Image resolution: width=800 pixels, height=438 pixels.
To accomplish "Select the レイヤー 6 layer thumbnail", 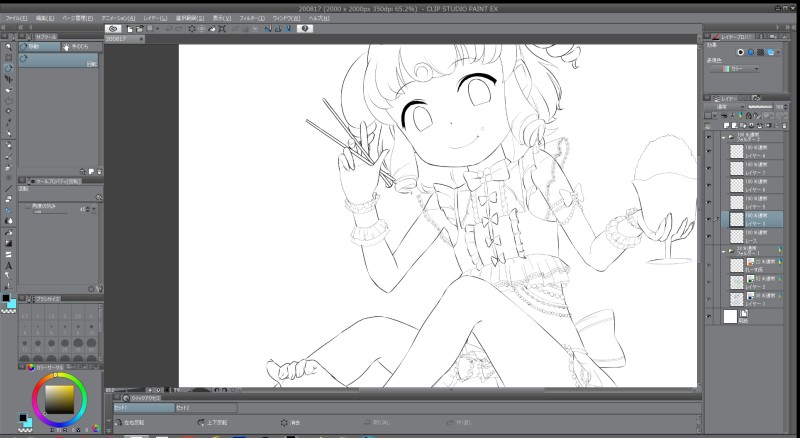I will click(x=736, y=185).
